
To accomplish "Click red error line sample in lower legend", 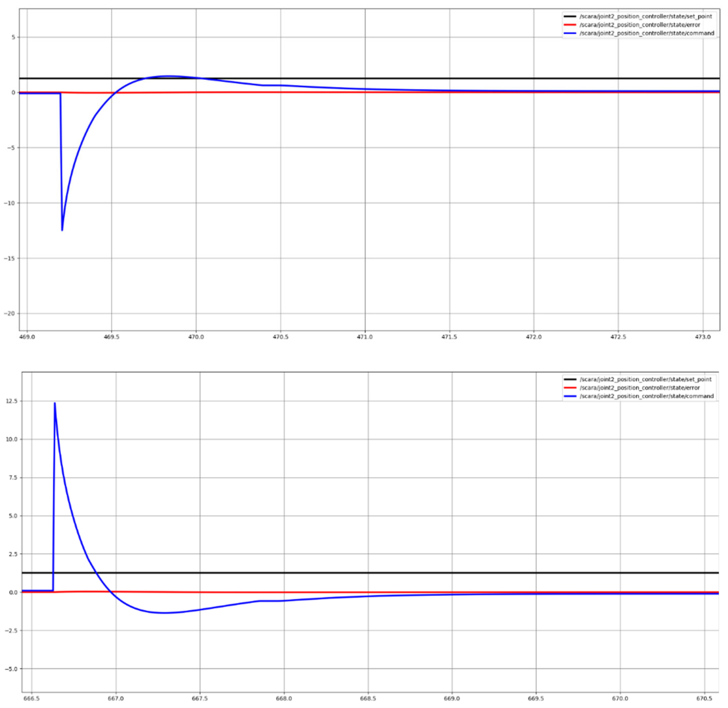I will (x=570, y=388).
